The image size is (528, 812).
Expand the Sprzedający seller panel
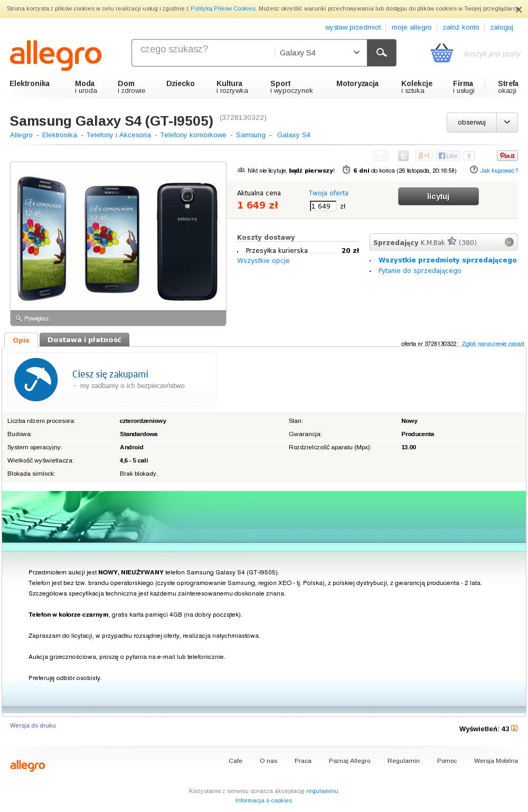click(x=509, y=242)
